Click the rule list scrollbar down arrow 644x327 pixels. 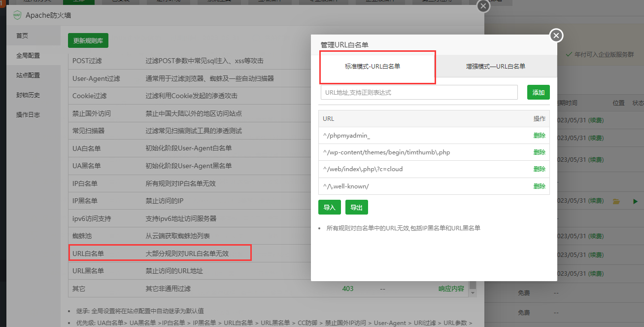tap(473, 293)
